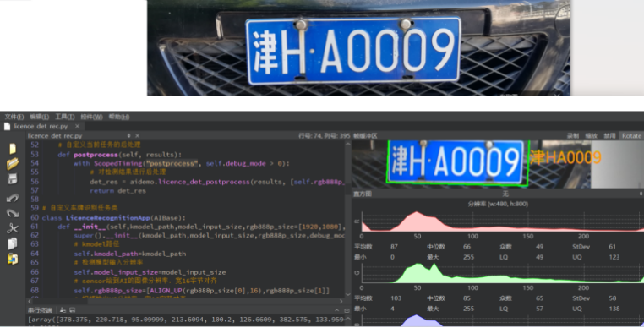
Task: Click the 录制 record button
Action: click(x=573, y=135)
